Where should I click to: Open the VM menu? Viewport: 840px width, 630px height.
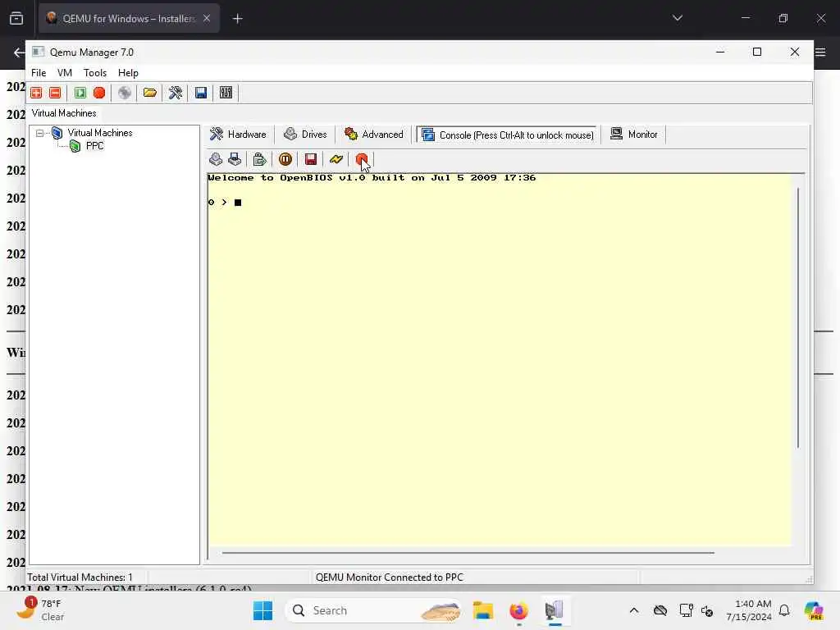pos(64,73)
